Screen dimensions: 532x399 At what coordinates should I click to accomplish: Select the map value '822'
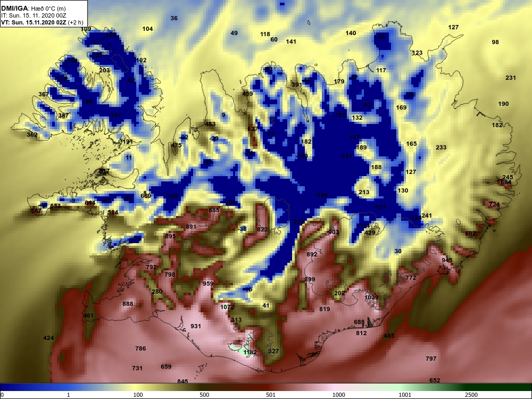262,229
